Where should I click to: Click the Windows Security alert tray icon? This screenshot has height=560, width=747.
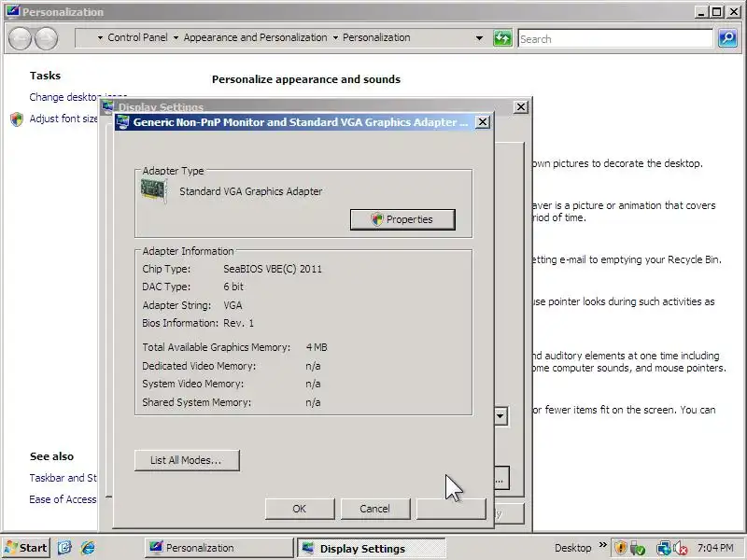[x=620, y=548]
